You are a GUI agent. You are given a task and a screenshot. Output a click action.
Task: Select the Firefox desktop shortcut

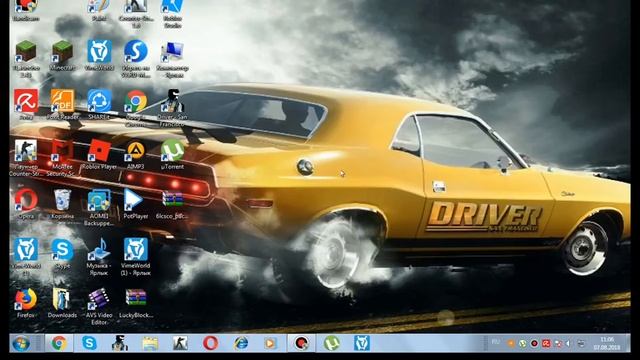point(26,303)
